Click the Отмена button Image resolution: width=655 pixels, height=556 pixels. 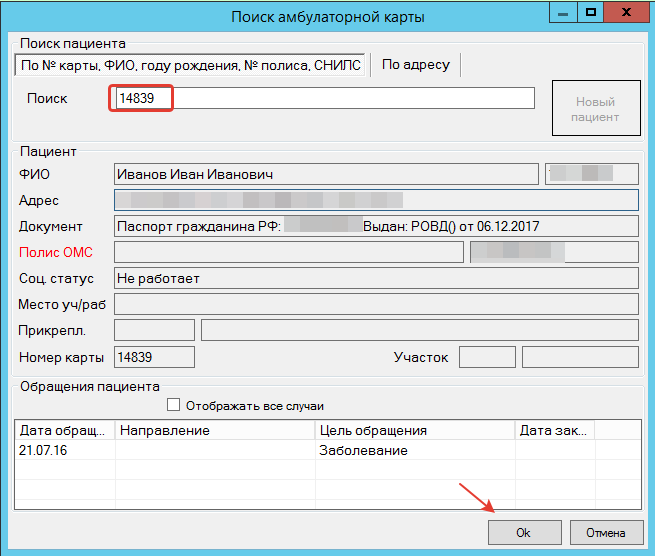[605, 532]
